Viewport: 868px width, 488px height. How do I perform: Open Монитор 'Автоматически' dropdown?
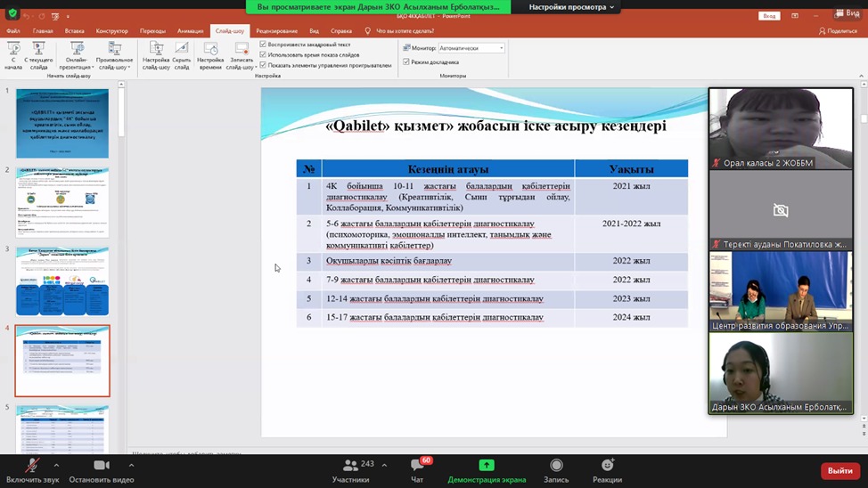[x=471, y=48]
